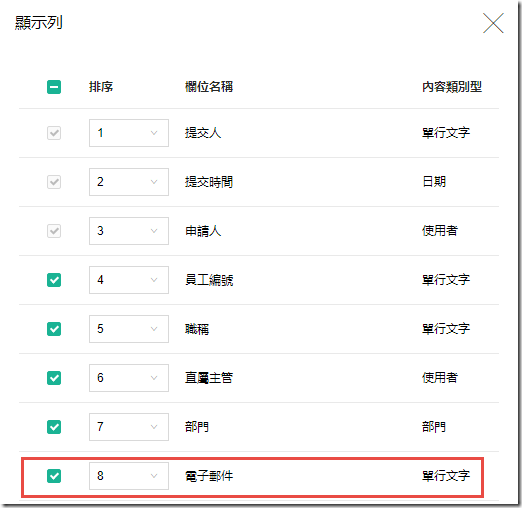
Task: Open the sort dropdown showing 6
Action: 129,378
